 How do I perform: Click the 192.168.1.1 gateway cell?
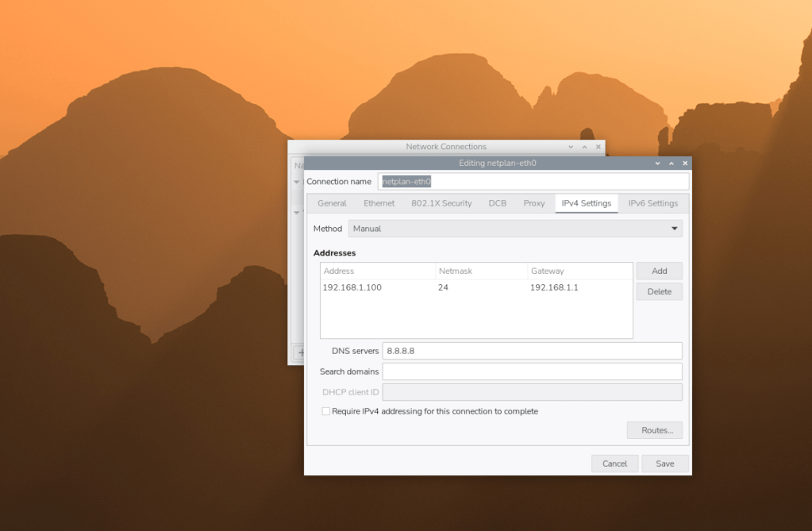(554, 287)
